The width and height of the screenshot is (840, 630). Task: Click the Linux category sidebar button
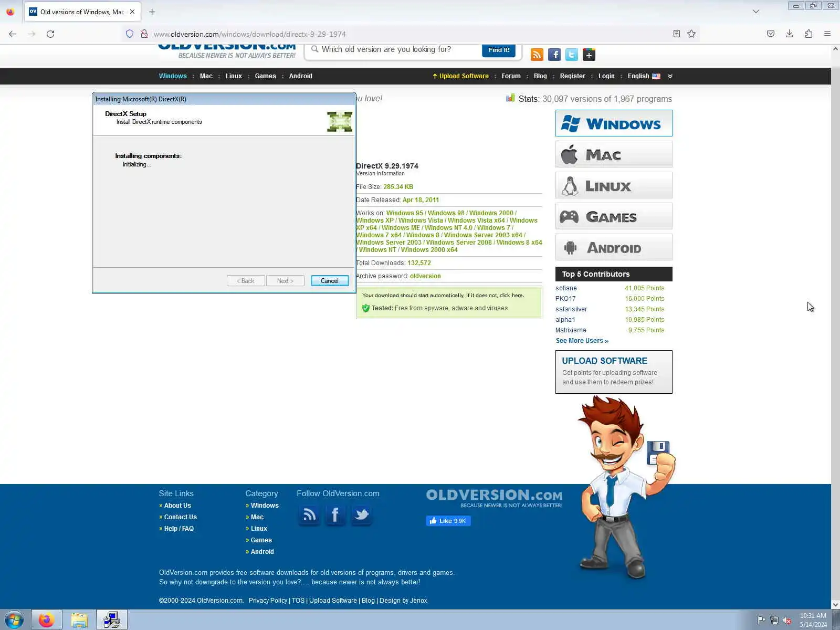614,185
